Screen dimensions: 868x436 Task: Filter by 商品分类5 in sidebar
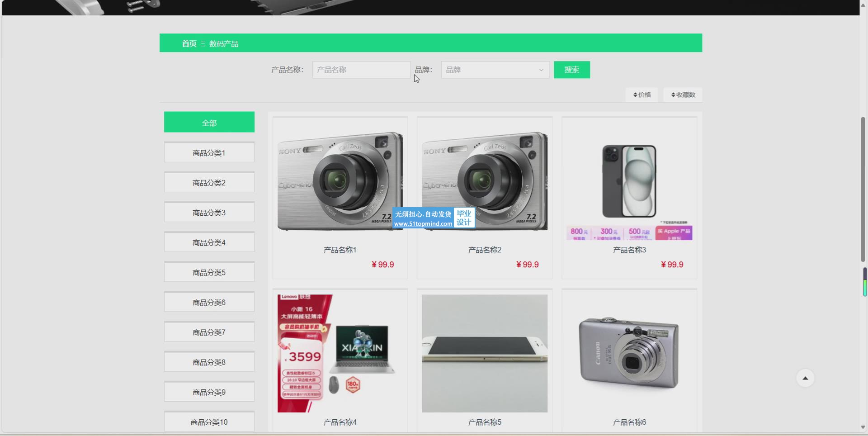[209, 272]
